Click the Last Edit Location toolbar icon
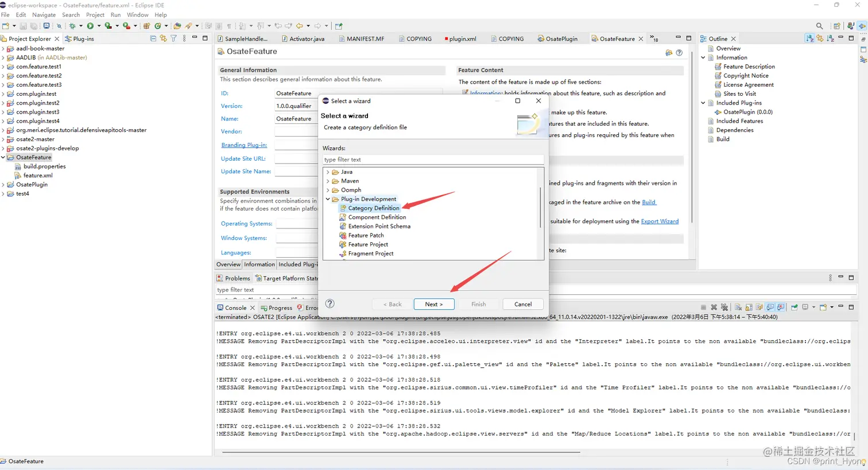The height and width of the screenshot is (470, 868). tap(278, 26)
